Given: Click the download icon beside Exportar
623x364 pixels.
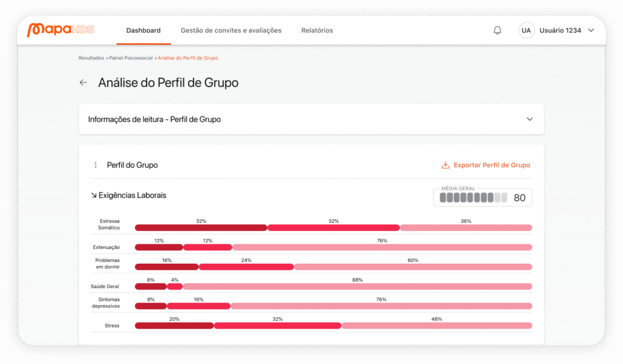Looking at the screenshot, I should point(445,165).
